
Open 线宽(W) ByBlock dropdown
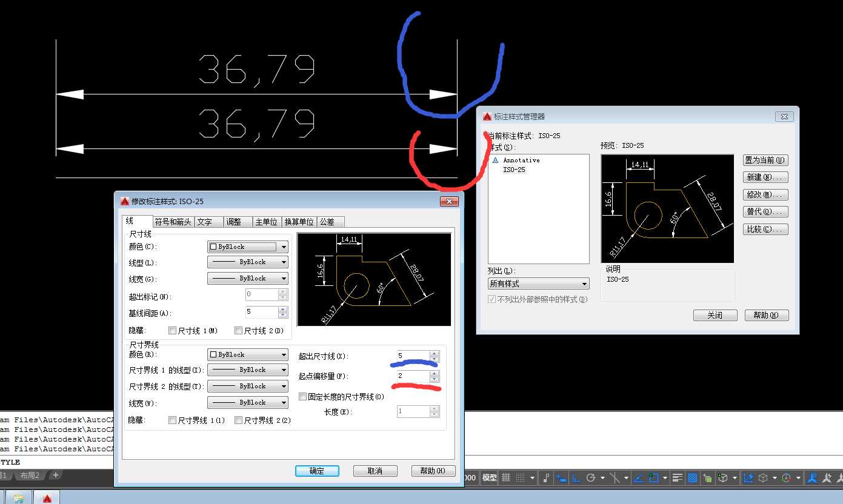coord(247,402)
